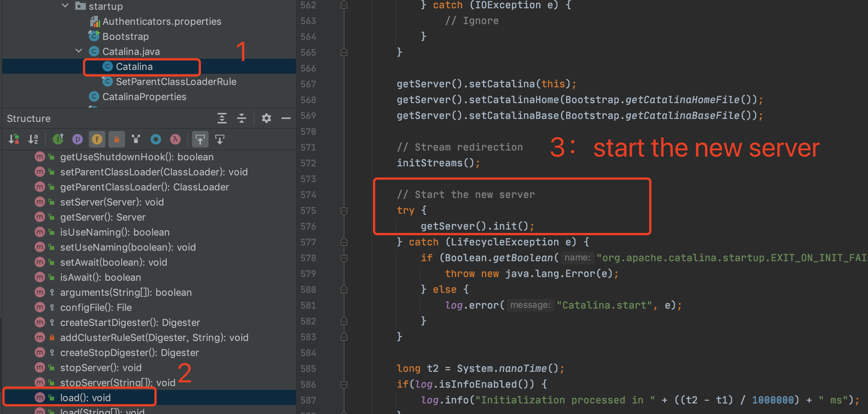The width and height of the screenshot is (868, 414).
Task: Hide the Structure tool window
Action: click(286, 118)
